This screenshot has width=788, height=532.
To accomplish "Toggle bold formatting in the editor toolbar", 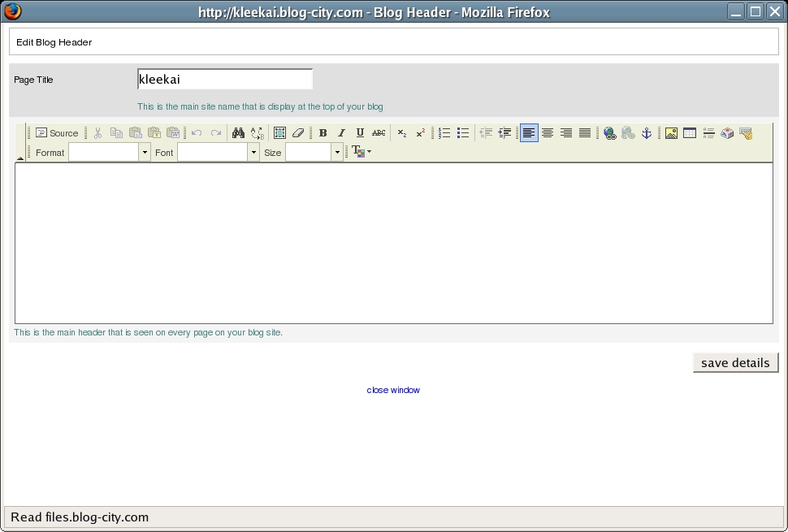I will [323, 133].
